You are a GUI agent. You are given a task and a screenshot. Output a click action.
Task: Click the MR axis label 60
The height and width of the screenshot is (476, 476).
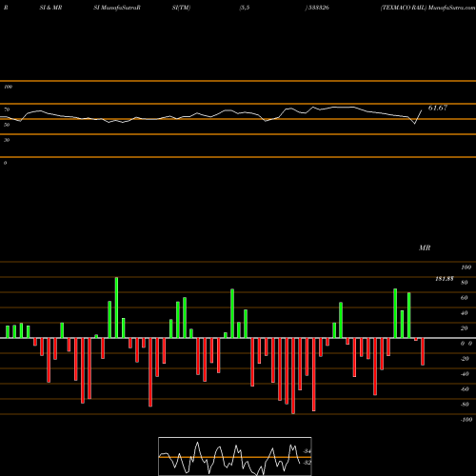click(x=465, y=298)
